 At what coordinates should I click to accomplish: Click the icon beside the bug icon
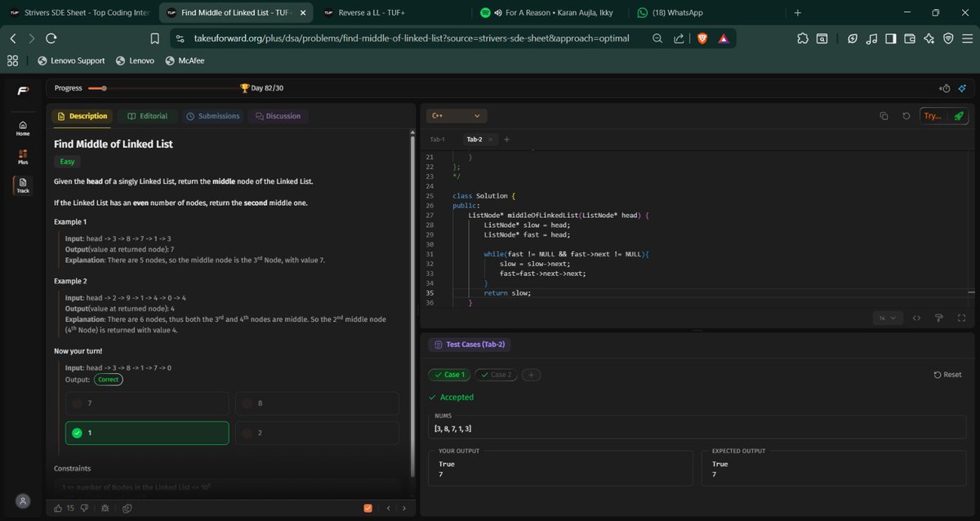[128, 508]
